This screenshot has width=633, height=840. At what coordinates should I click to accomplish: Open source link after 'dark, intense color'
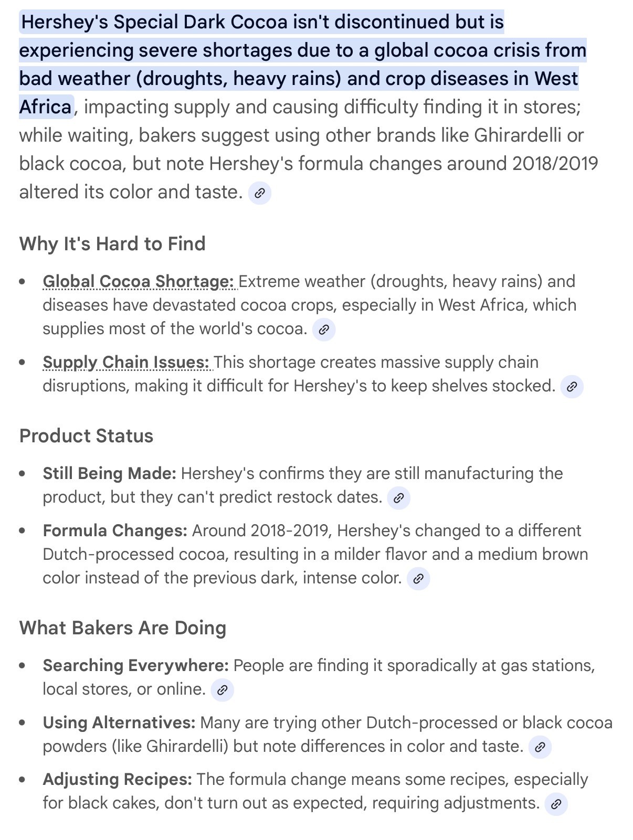click(x=418, y=579)
